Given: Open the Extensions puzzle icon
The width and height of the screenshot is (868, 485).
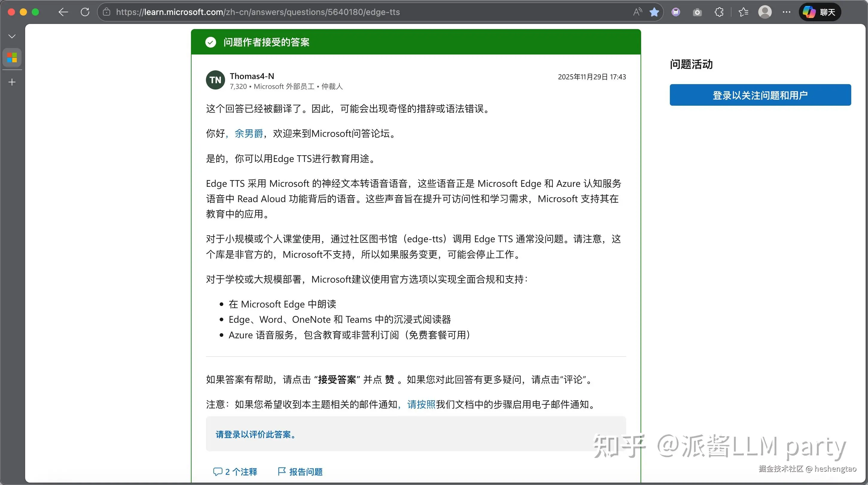Looking at the screenshot, I should click(719, 12).
